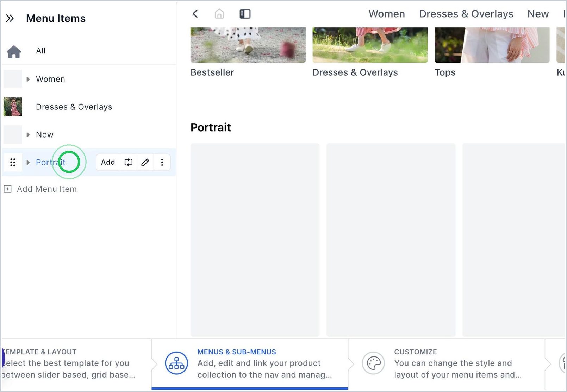Grab the Portrait row drag handle
The width and height of the screenshot is (567, 392).
tap(13, 162)
